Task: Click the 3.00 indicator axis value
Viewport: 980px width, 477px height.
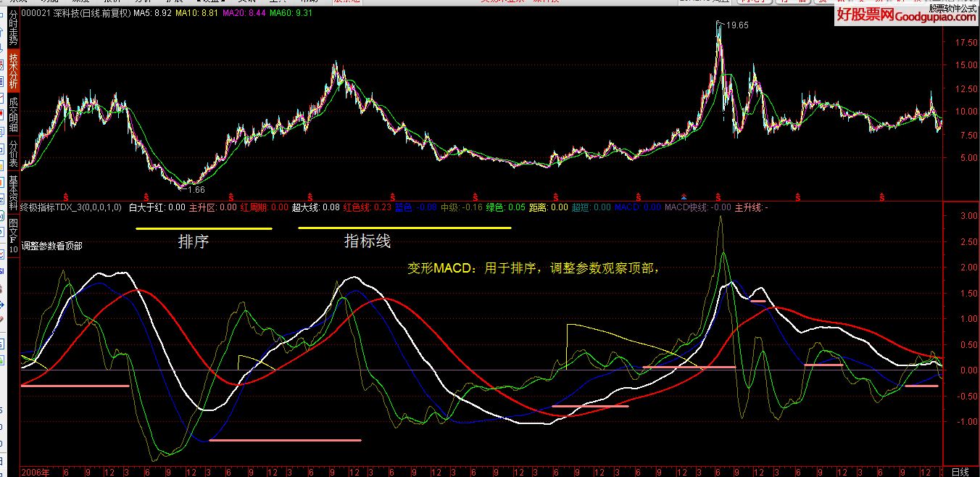Action: coord(968,216)
